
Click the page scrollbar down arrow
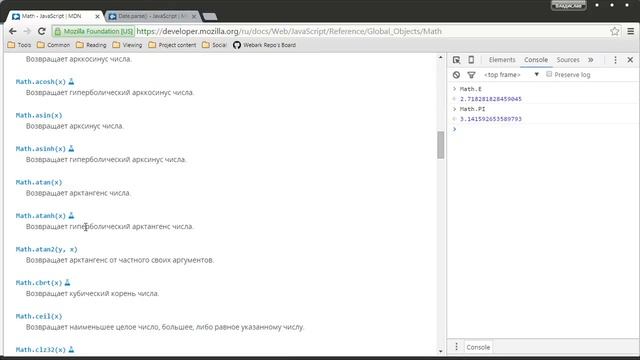[440, 351]
